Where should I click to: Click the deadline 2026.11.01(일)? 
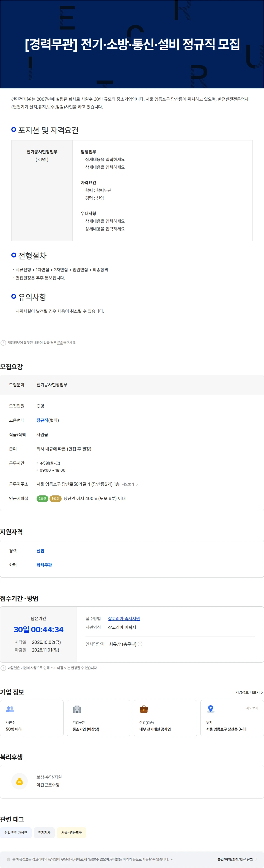tap(45, 650)
